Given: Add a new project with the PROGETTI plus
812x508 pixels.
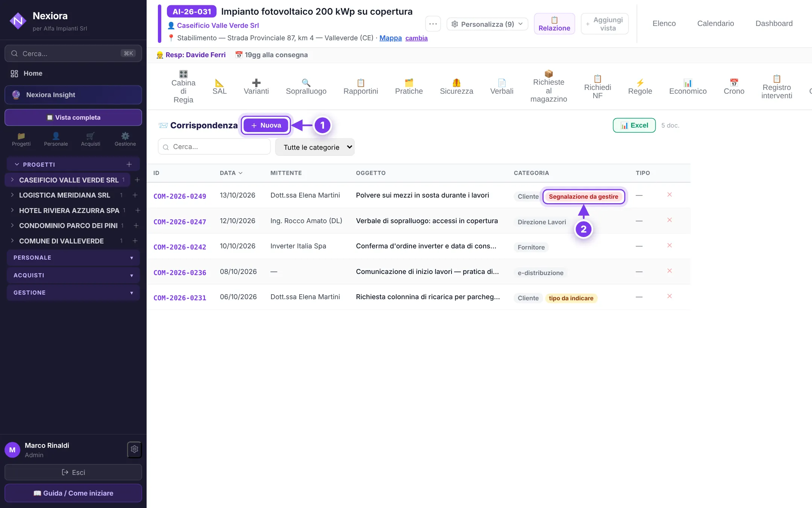Looking at the screenshot, I should coord(129,164).
